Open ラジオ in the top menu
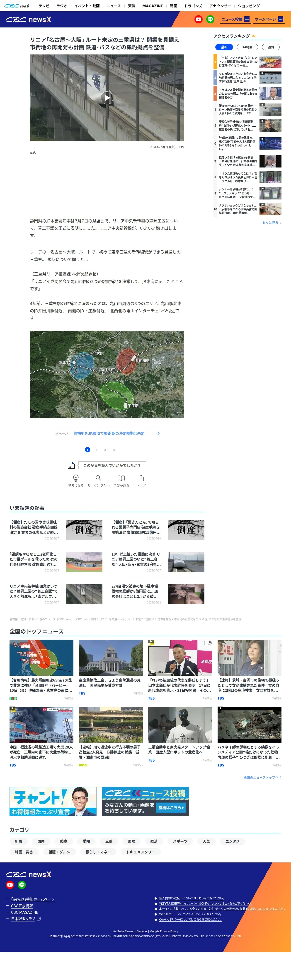The image size is (291, 980). click(62, 6)
